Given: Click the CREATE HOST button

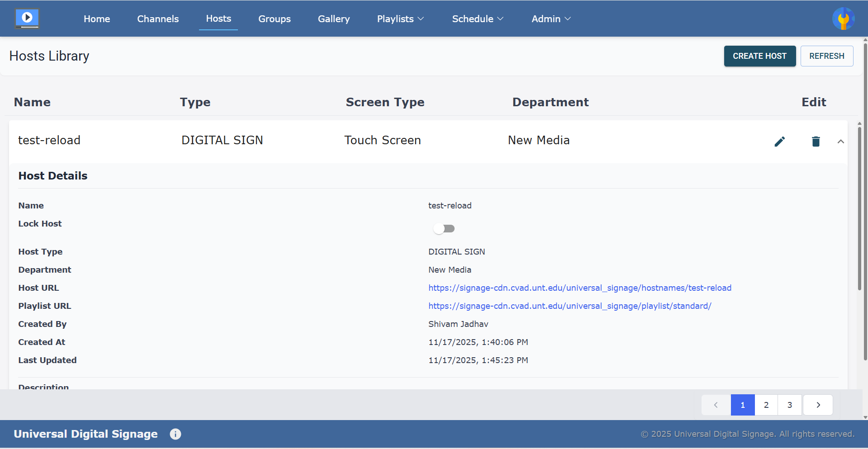Looking at the screenshot, I should (x=759, y=56).
